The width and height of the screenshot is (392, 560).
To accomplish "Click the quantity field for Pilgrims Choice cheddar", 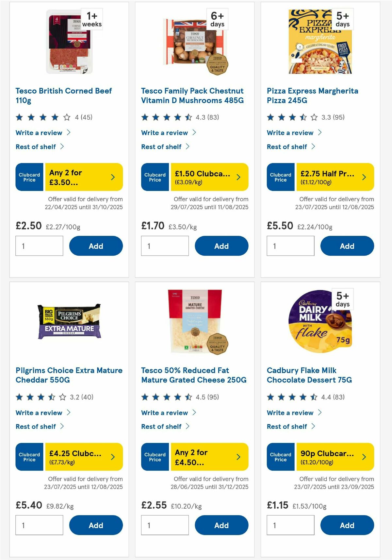I will [39, 525].
